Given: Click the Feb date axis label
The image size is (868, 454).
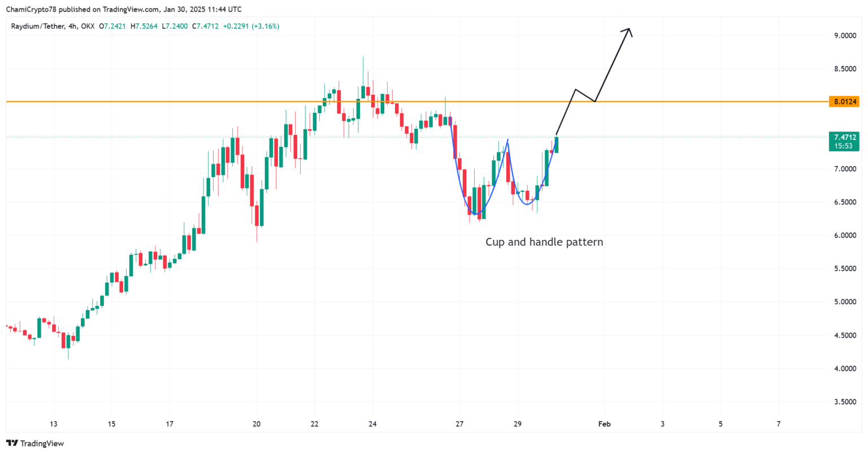Looking at the screenshot, I should click(604, 424).
